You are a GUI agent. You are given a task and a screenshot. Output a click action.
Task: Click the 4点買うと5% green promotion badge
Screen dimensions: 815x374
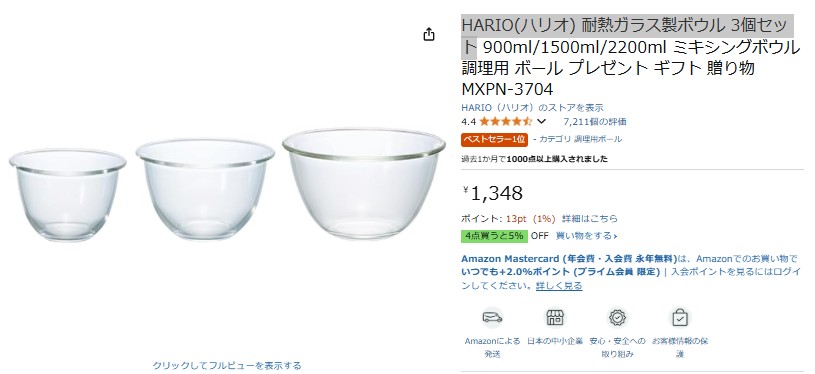coord(494,236)
